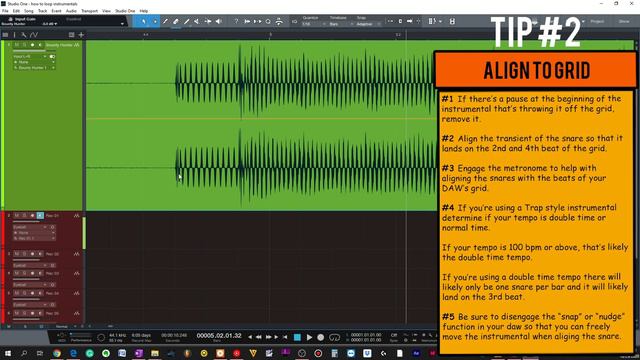
Task: Open Edge browser from taskbar
Action: 73,353
